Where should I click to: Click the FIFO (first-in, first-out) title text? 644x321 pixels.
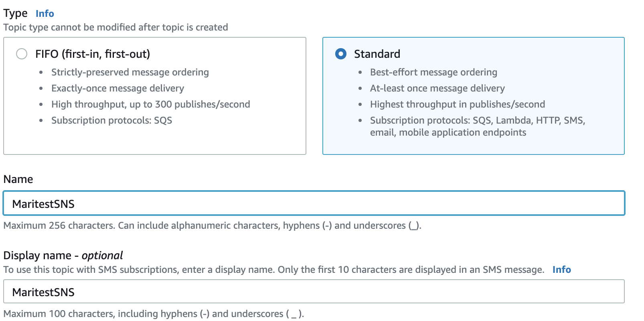click(x=93, y=54)
